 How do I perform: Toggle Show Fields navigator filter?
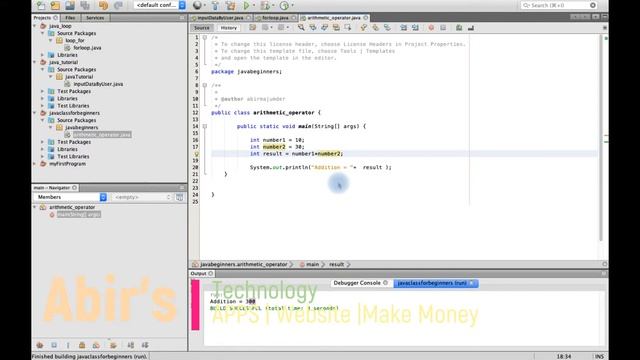point(54,345)
